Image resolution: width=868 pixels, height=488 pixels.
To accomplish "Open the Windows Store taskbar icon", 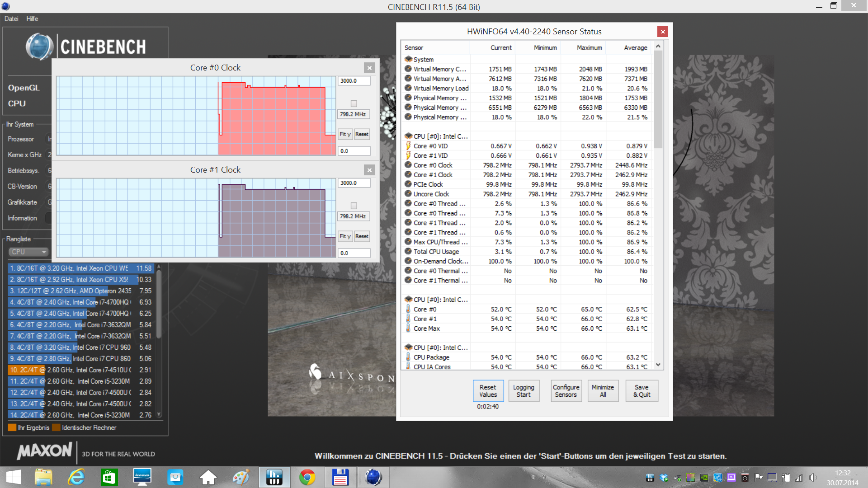I will coord(109,477).
